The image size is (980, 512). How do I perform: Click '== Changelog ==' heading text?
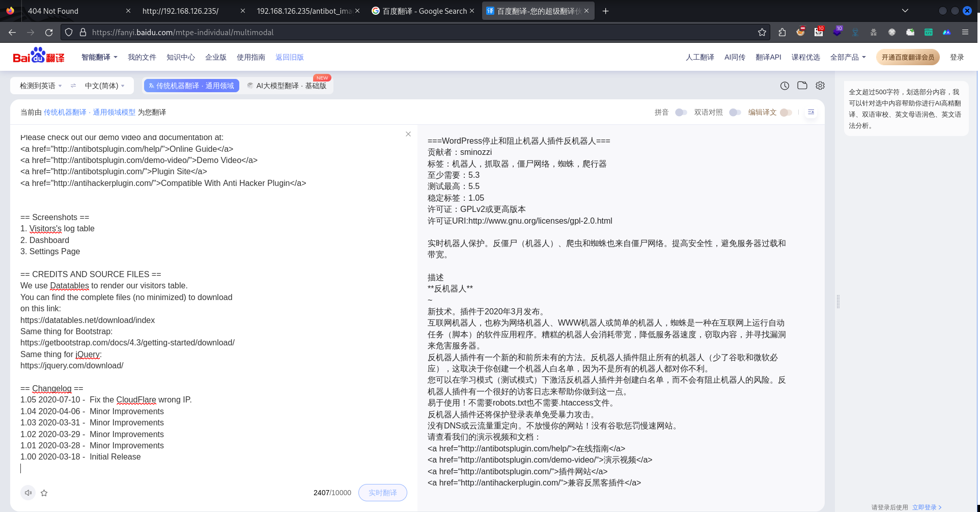pyautogui.click(x=51, y=388)
